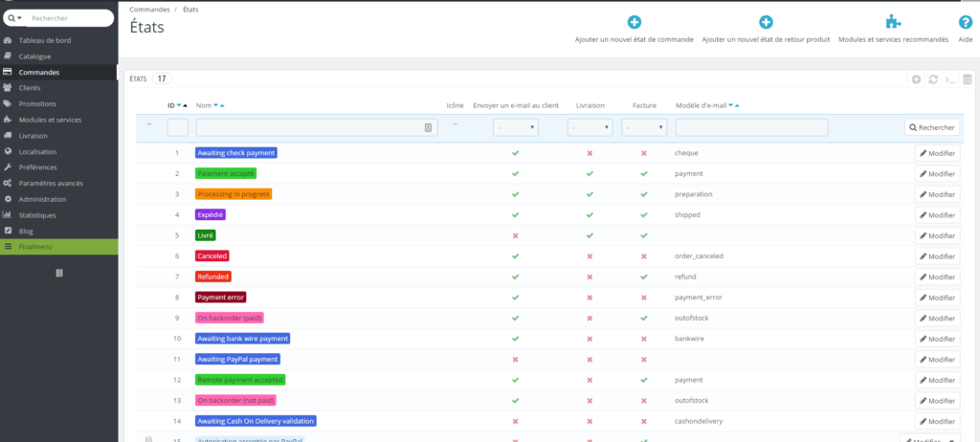
Task: Open the Aide help icon
Action: (966, 22)
